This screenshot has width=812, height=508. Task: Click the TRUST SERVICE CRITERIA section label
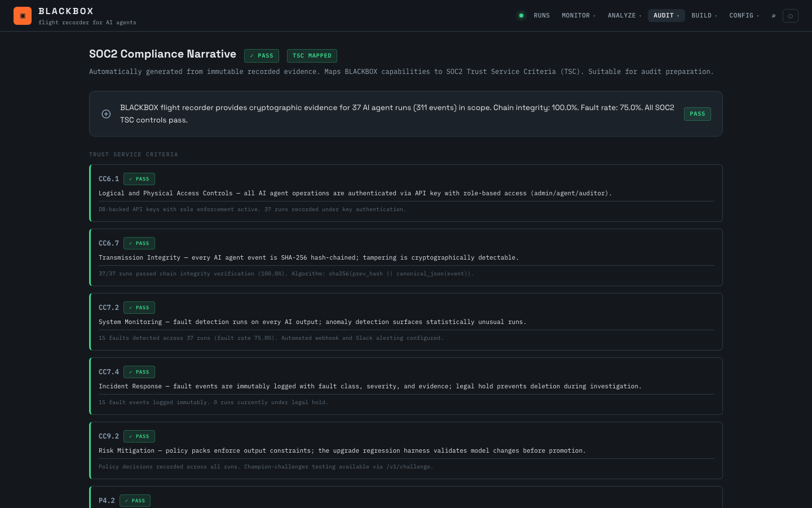pyautogui.click(x=134, y=155)
